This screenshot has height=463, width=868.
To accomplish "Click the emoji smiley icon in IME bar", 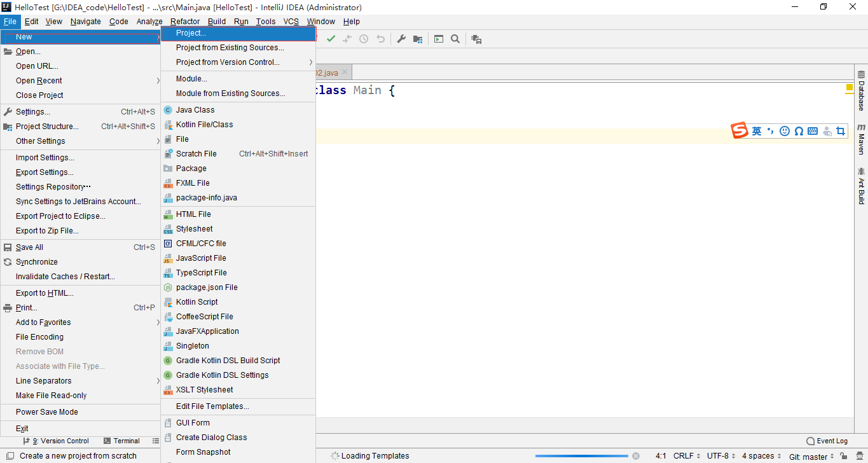I will click(785, 131).
